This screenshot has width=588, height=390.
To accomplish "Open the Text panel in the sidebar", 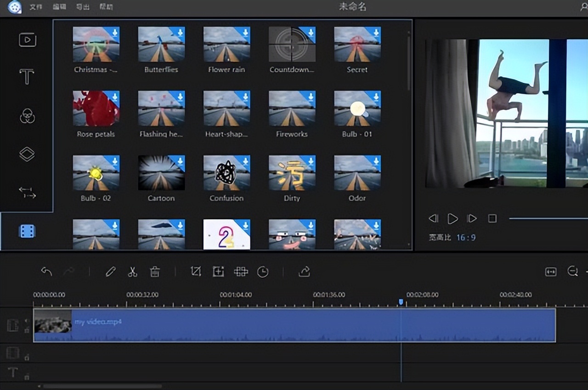I will tap(27, 77).
